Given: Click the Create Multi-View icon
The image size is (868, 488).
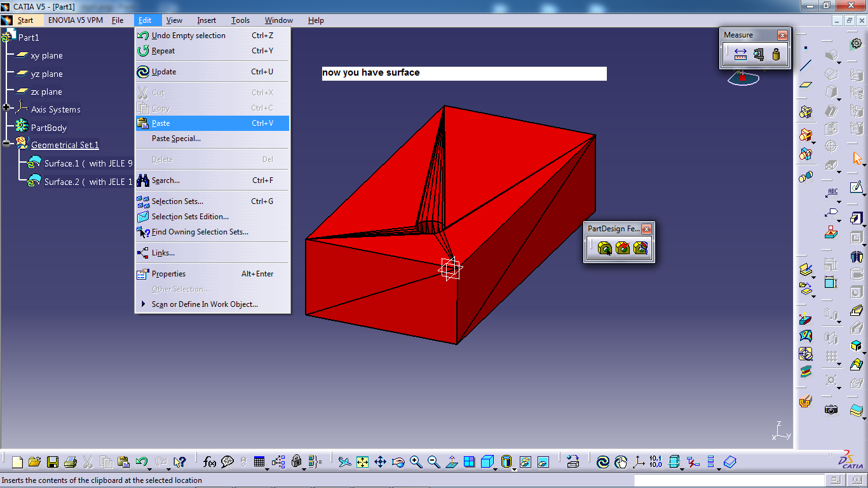Looking at the screenshot, I should click(469, 462).
